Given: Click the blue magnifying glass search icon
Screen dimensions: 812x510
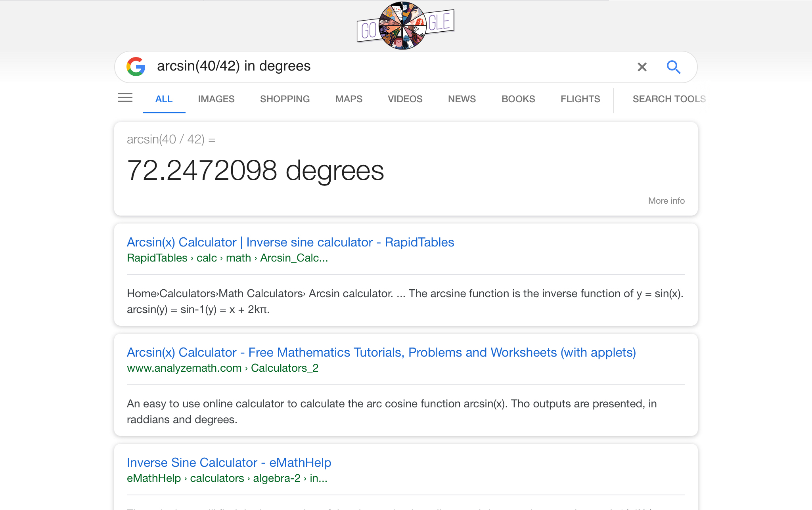Looking at the screenshot, I should (673, 67).
